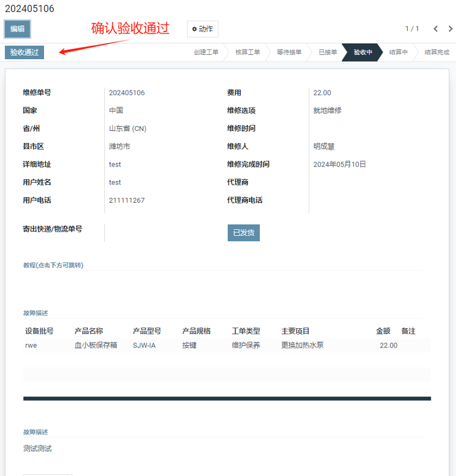Screen dimensions: 456x476
Task: Select the 创建工单 status stage
Action: (206, 52)
